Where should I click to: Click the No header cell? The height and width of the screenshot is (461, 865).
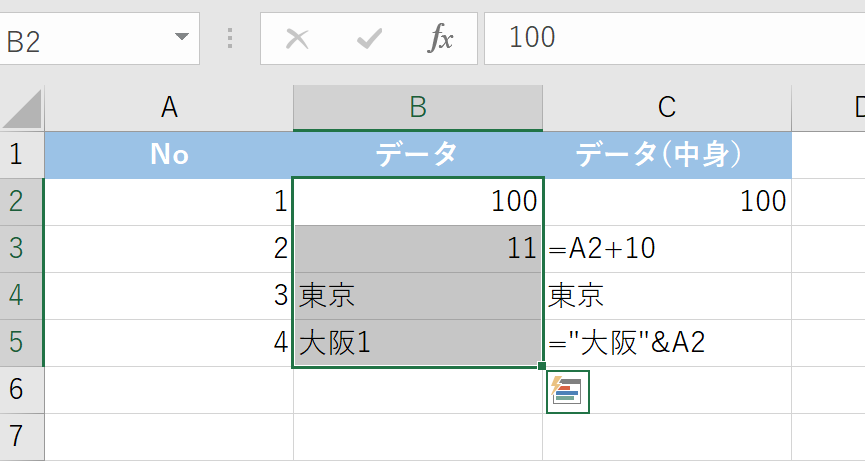(169, 154)
